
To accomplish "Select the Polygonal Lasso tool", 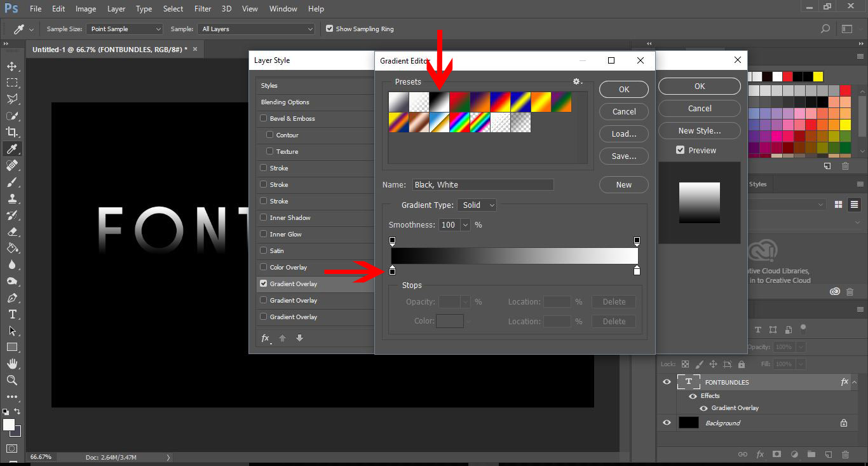I will point(12,99).
